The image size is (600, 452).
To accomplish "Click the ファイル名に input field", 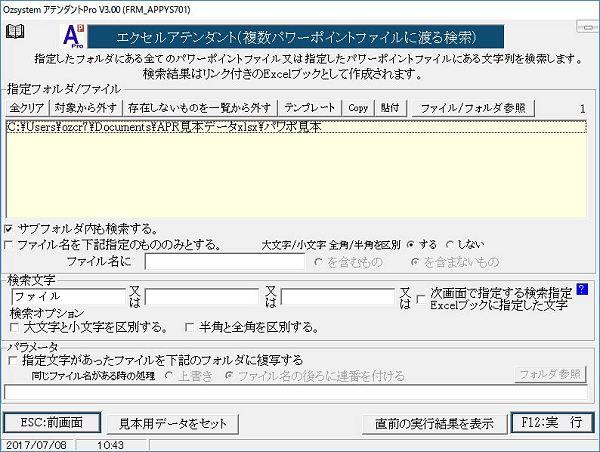I will click(x=225, y=262).
